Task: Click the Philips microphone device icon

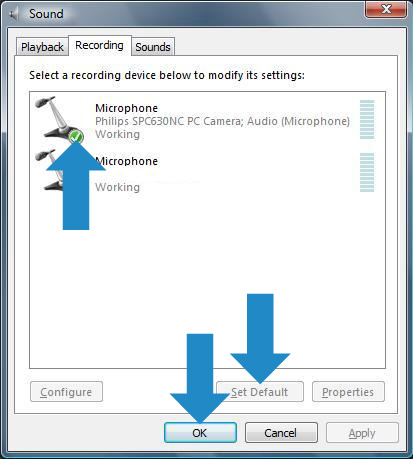Action: tap(57, 118)
